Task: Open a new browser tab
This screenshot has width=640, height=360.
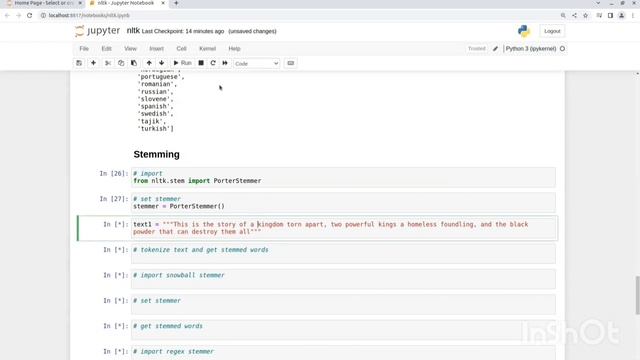Action: tap(176, 3)
